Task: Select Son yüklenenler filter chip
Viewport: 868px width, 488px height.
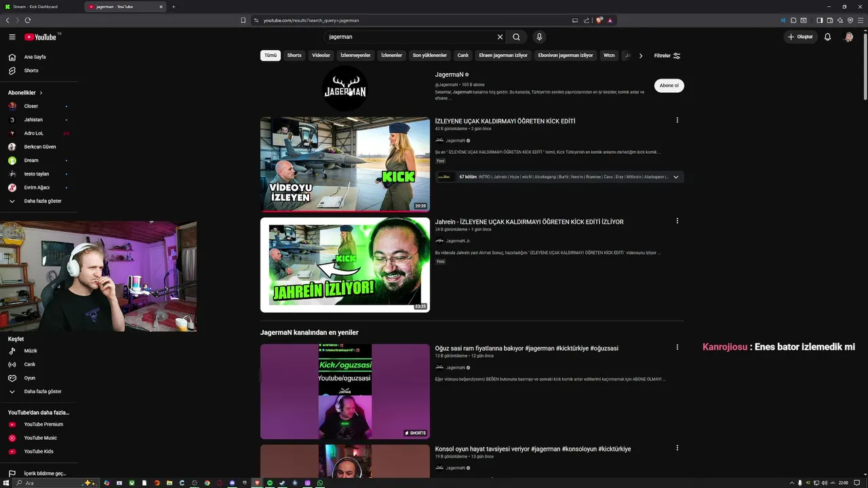Action: [x=430, y=56]
